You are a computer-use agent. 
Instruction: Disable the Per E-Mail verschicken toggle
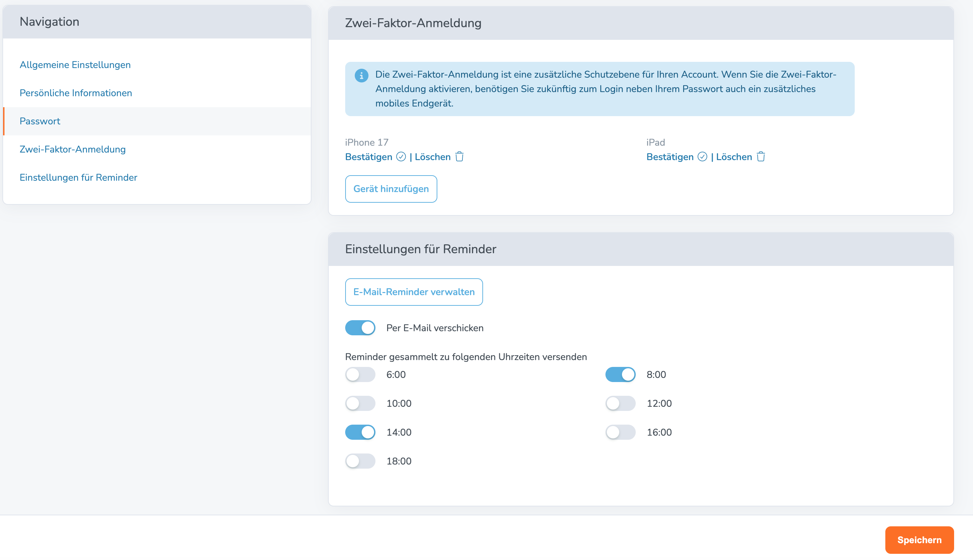360,328
